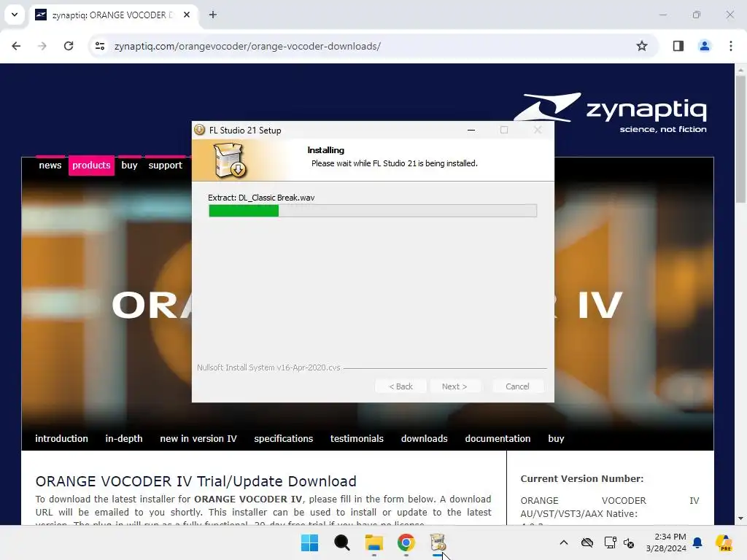Open Chrome profile avatar

point(704,46)
